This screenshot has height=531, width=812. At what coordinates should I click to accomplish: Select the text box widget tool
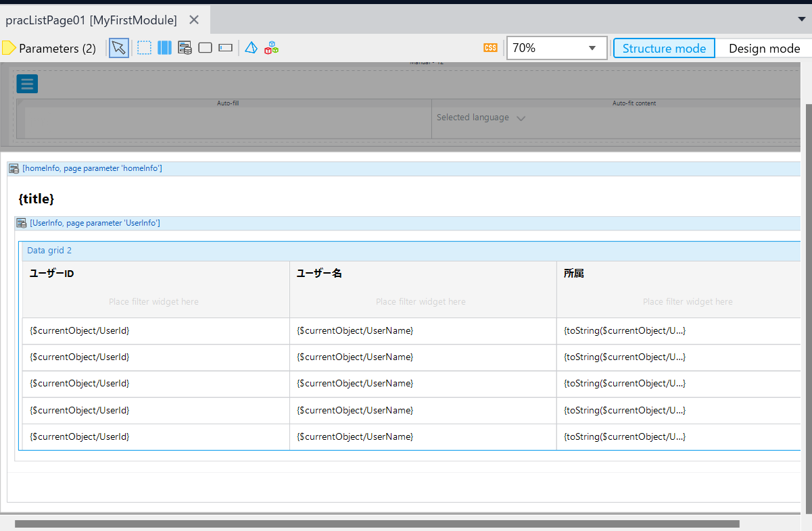[x=224, y=47]
